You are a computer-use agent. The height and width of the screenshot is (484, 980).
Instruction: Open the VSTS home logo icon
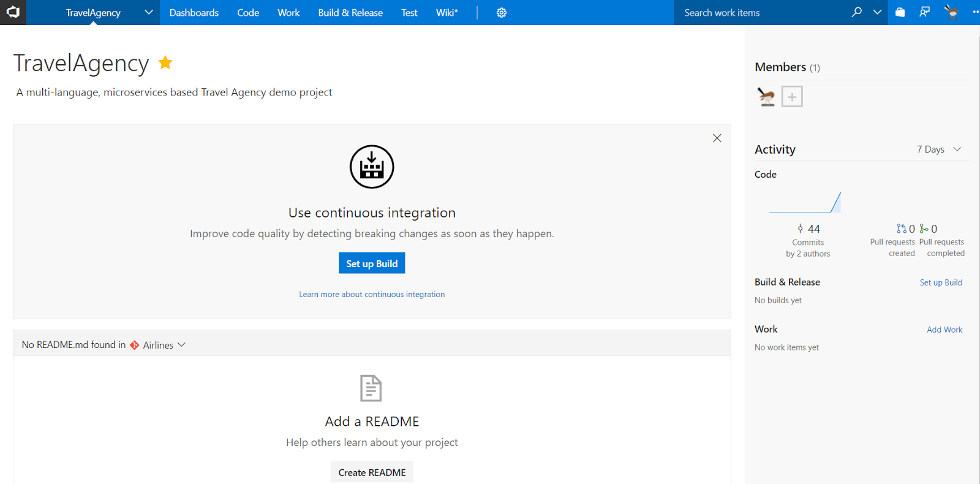tap(13, 12)
